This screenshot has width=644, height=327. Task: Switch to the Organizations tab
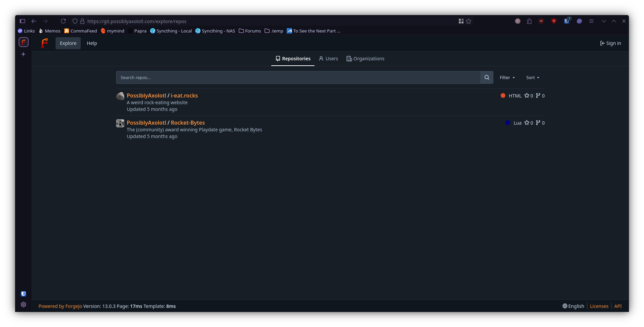click(x=365, y=59)
